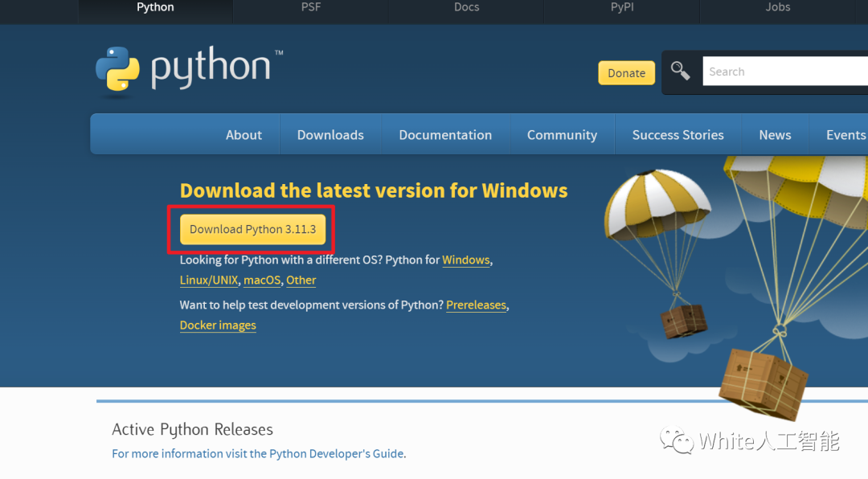Click the magnifying glass search icon
This screenshot has height=479, width=868.
(x=681, y=72)
